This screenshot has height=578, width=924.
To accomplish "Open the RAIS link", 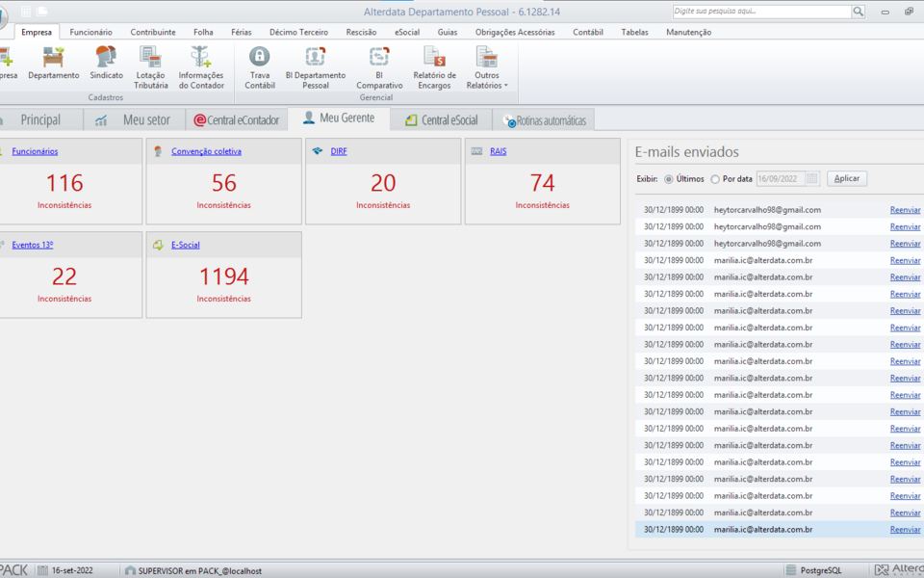I will point(498,151).
